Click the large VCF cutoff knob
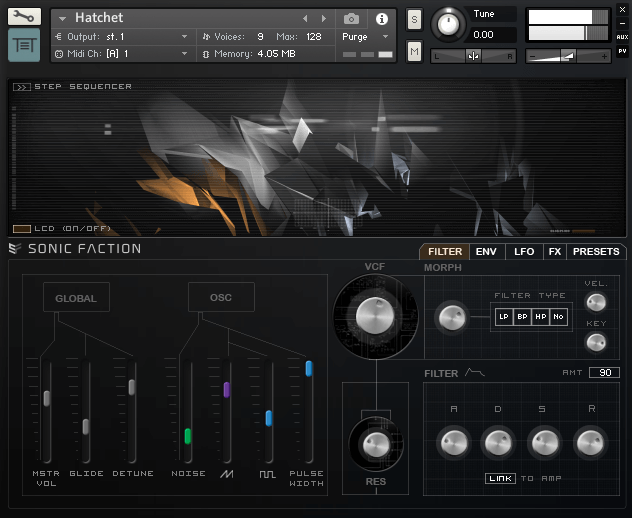The image size is (632, 518). (375, 316)
